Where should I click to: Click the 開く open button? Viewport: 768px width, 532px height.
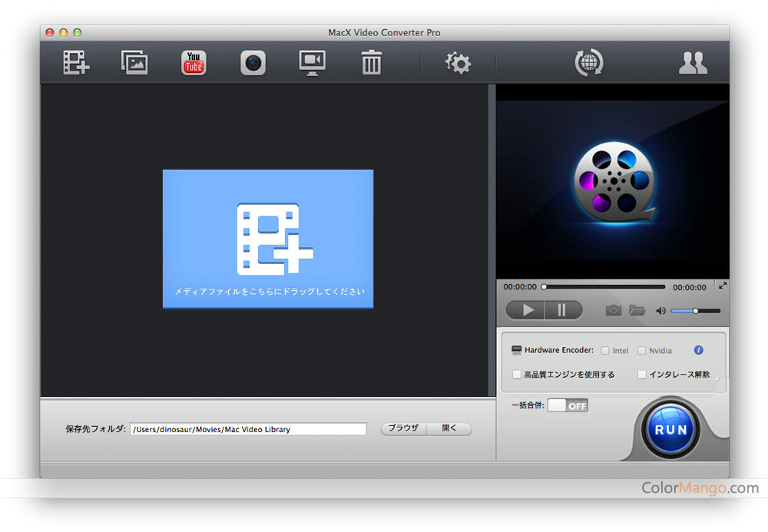(449, 428)
